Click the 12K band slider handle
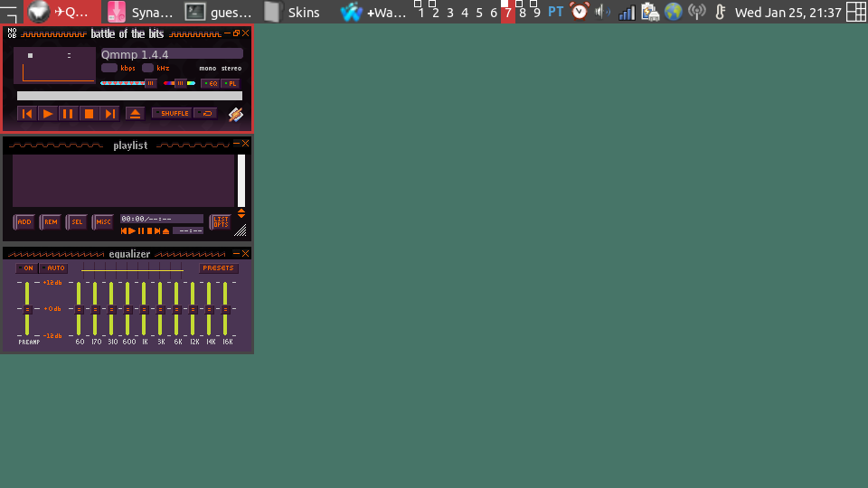Viewport: 868px width, 488px height. tap(193, 309)
